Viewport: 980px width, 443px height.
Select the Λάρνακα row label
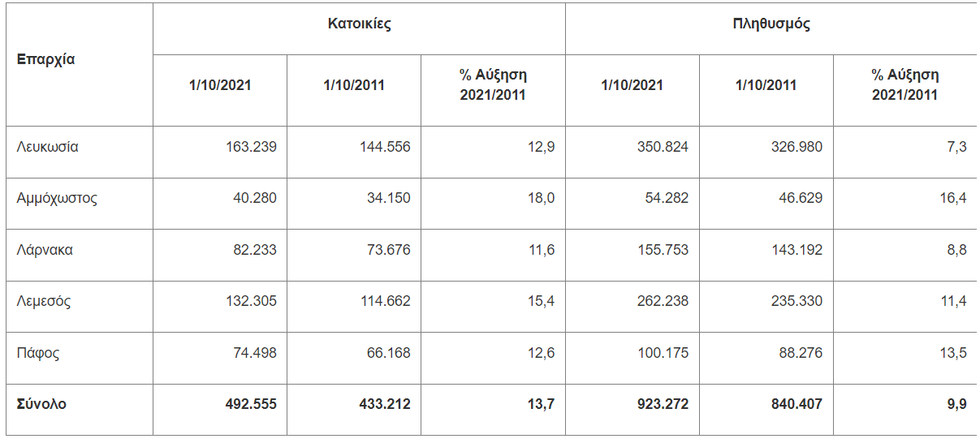tap(45, 250)
